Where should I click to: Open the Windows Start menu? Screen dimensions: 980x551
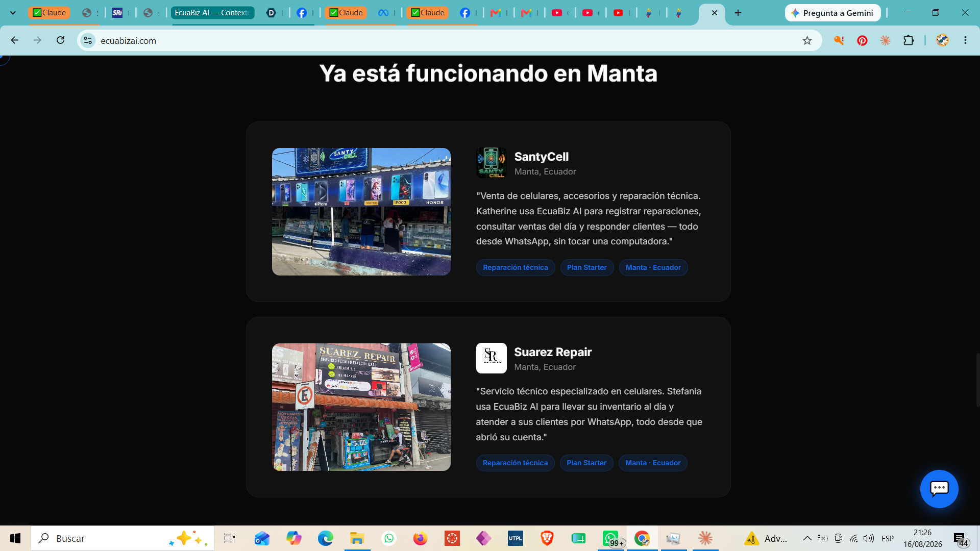click(15, 538)
